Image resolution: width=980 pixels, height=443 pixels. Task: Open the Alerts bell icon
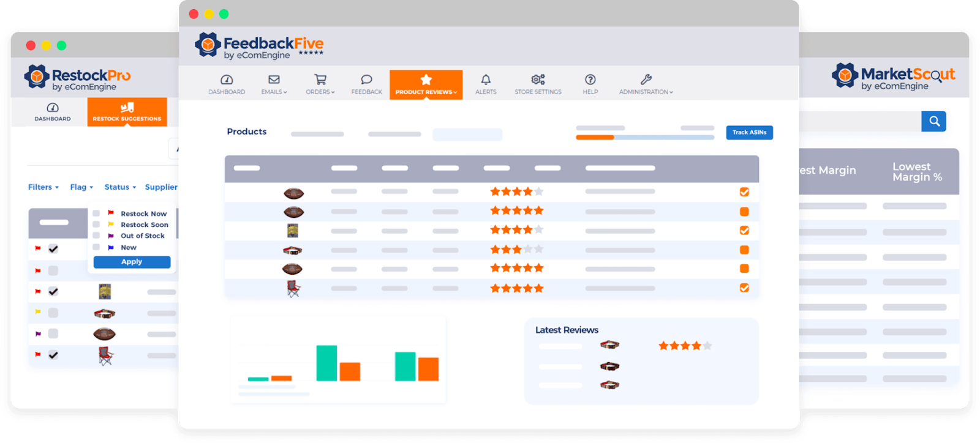(x=486, y=80)
